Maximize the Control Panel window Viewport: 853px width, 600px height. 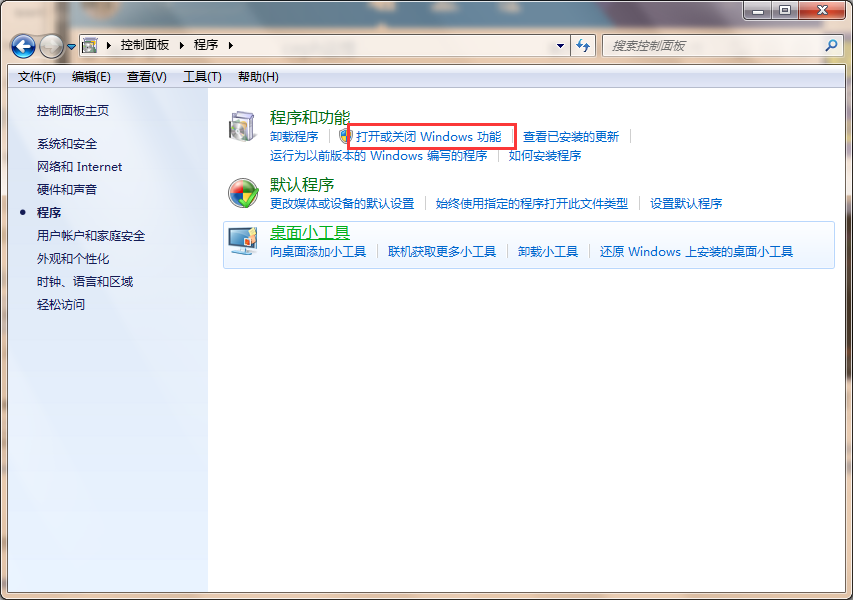click(785, 10)
